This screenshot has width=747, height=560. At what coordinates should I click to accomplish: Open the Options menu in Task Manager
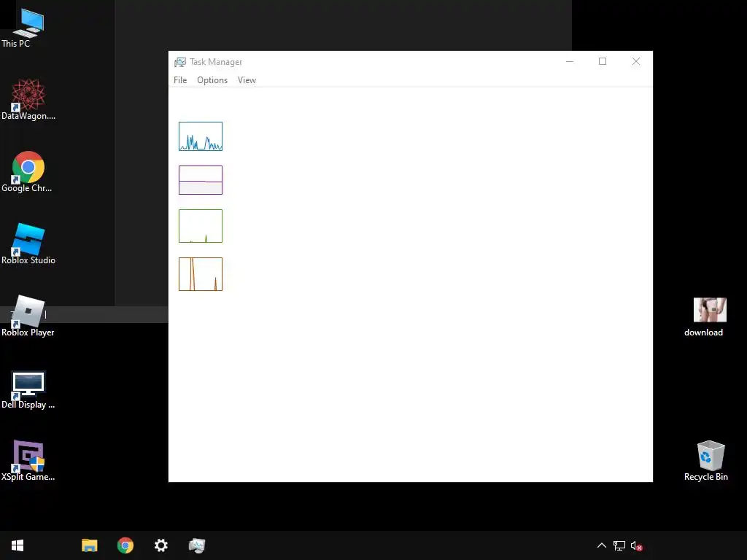(x=212, y=80)
